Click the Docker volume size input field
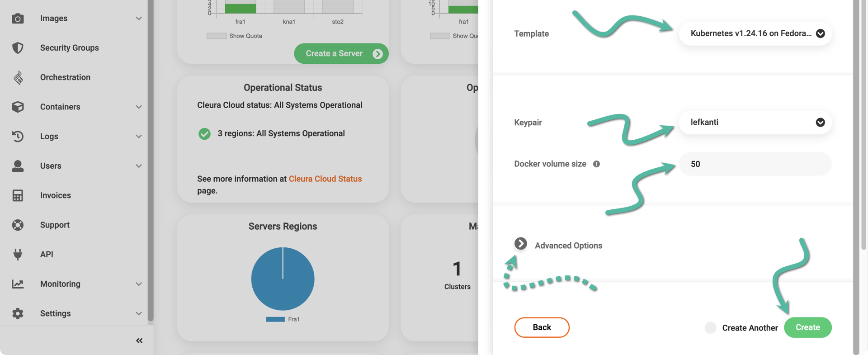This screenshot has width=868, height=355. 755,164
